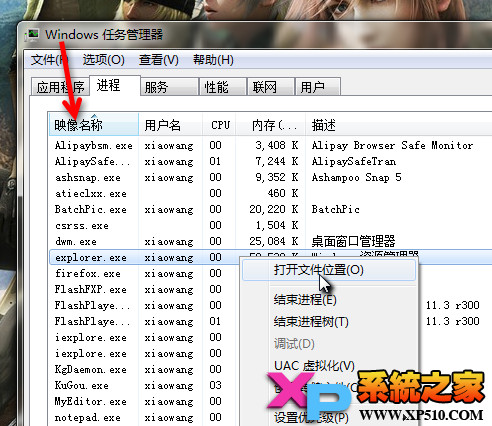Click the Ashampoo Snap 5 description

(356, 178)
